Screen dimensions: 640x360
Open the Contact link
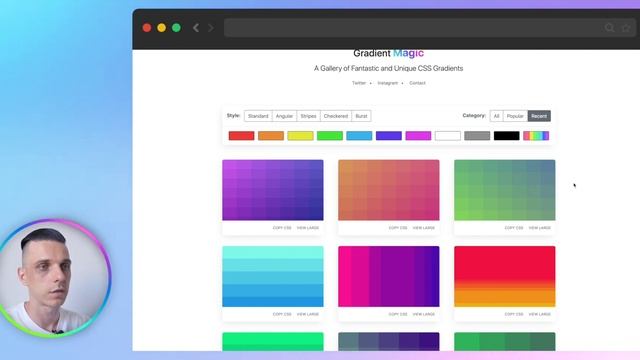tap(417, 83)
